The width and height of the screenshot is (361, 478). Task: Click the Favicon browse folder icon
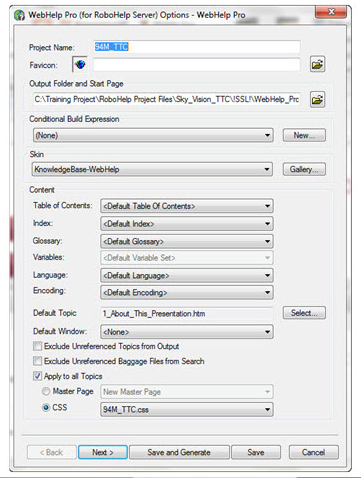click(x=317, y=64)
